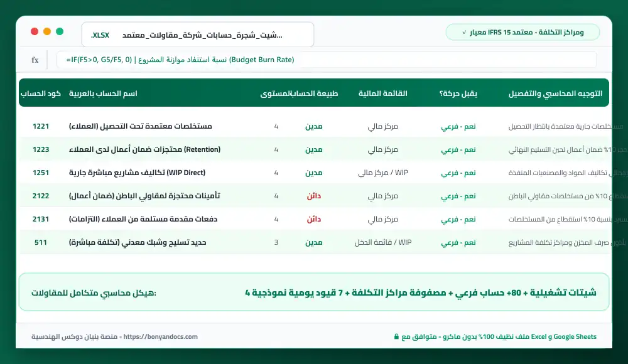Click the نعم - فرعي cell in row 1221
Image resolution: width=628 pixels, height=364 pixels.
(458, 127)
